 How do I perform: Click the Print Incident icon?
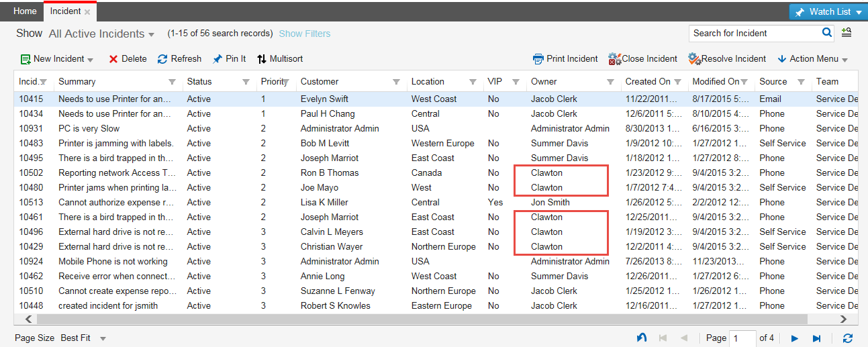coord(538,59)
